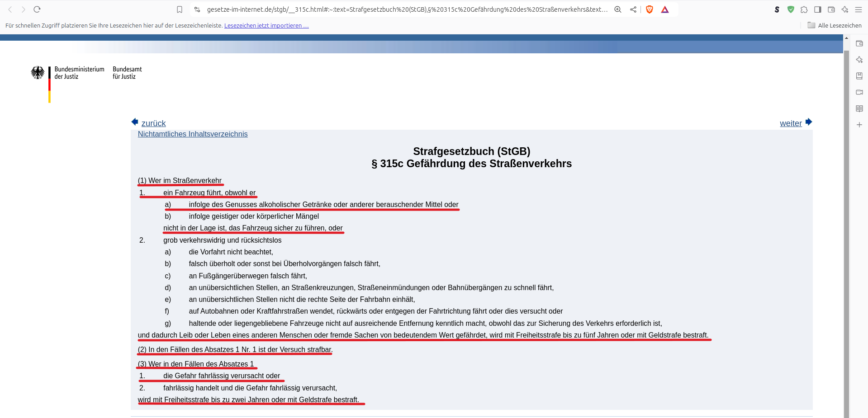868x418 pixels.
Task: Open site settings icon in address bar
Action: 197,9
